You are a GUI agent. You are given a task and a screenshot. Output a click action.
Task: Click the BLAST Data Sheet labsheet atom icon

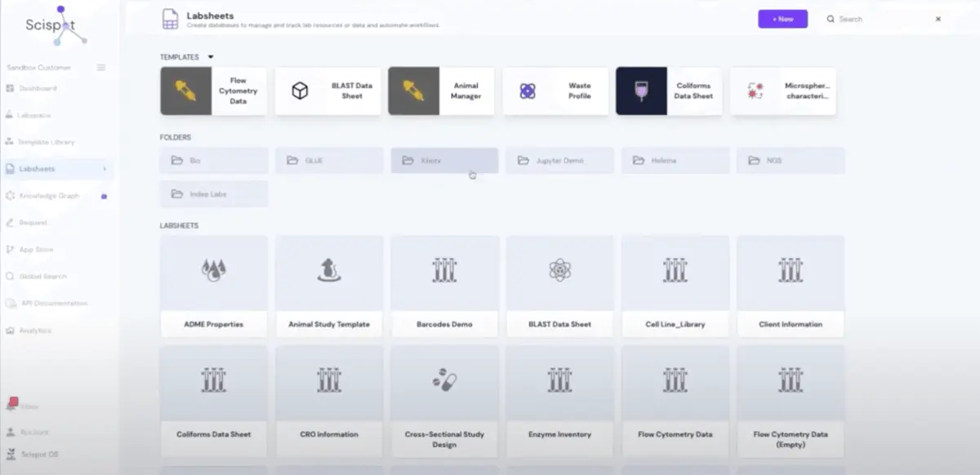click(x=559, y=270)
